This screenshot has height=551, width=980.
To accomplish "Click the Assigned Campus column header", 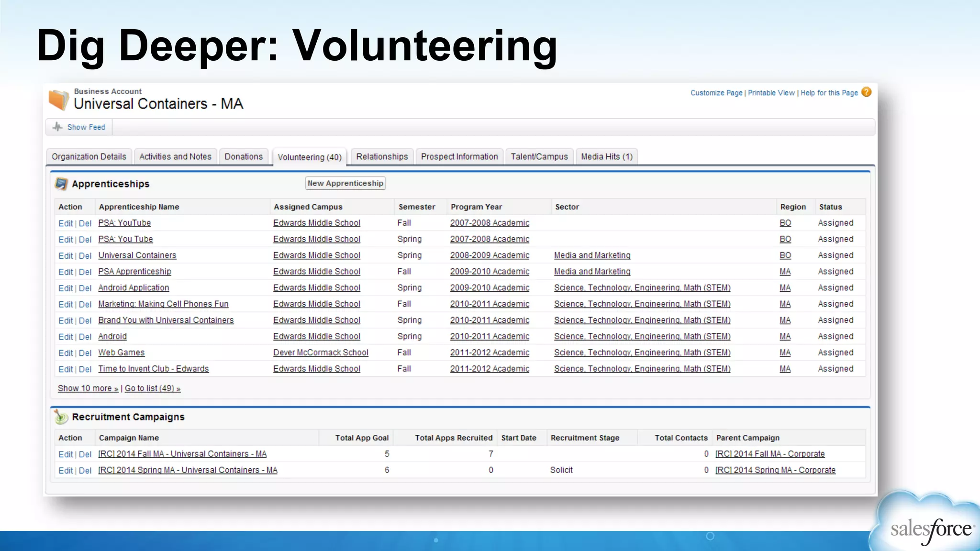I will (308, 207).
